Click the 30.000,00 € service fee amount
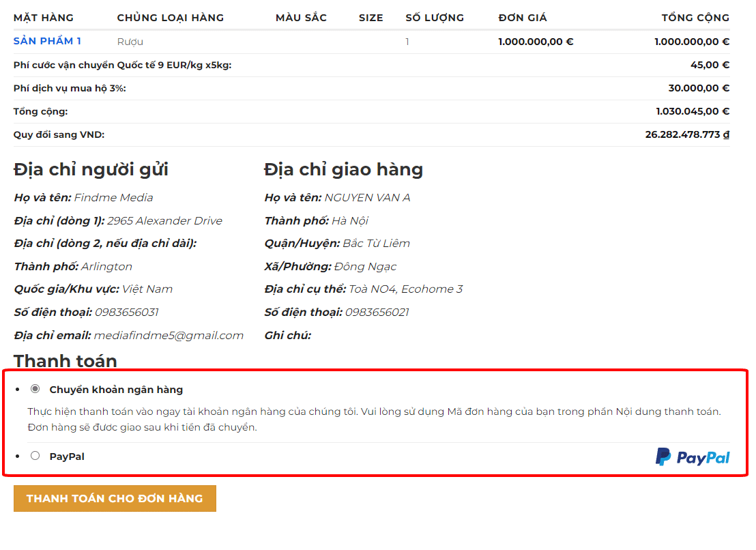The height and width of the screenshot is (550, 756). [x=699, y=88]
